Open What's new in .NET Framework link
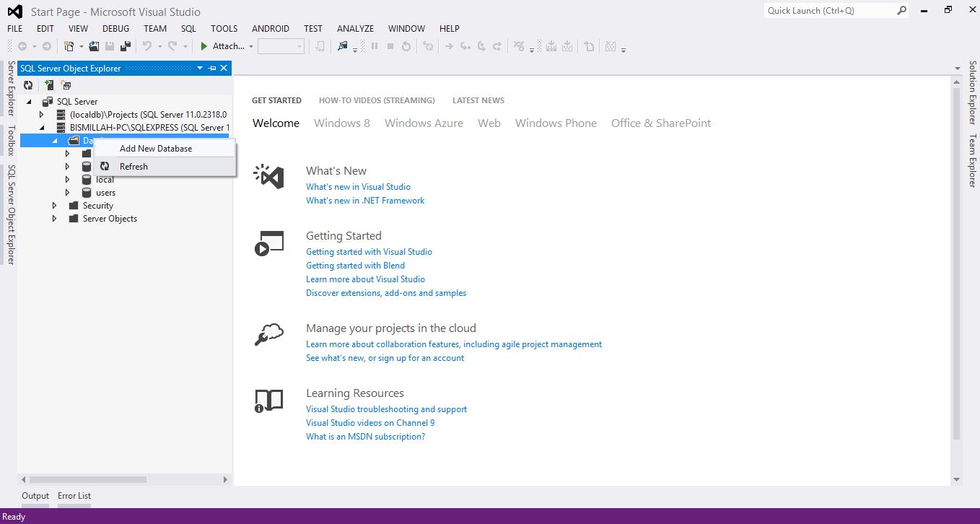This screenshot has height=524, width=980. click(365, 201)
